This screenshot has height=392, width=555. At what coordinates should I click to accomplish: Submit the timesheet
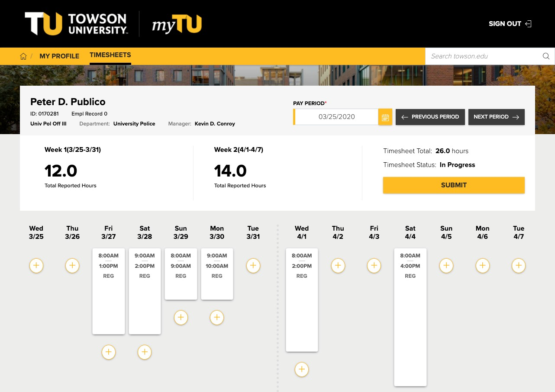point(454,185)
